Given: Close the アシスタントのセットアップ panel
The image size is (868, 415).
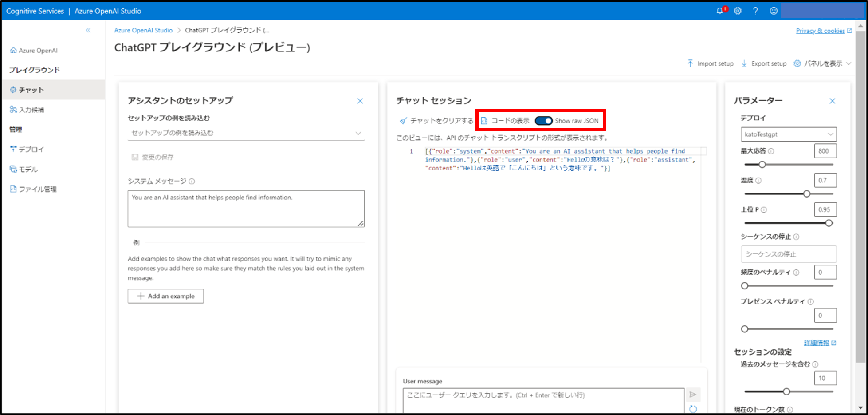Looking at the screenshot, I should tap(360, 101).
